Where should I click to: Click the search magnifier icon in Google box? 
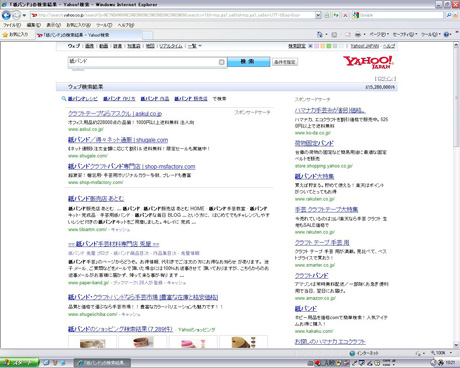tap(449, 15)
